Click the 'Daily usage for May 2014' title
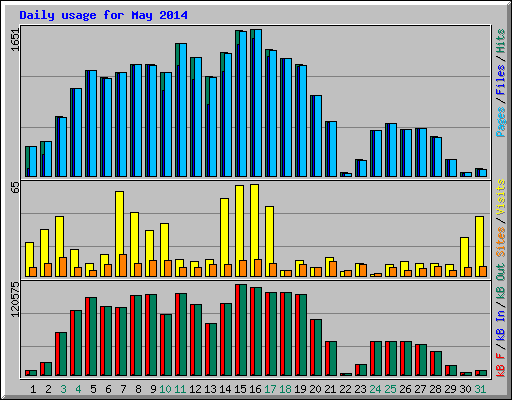 103,15
